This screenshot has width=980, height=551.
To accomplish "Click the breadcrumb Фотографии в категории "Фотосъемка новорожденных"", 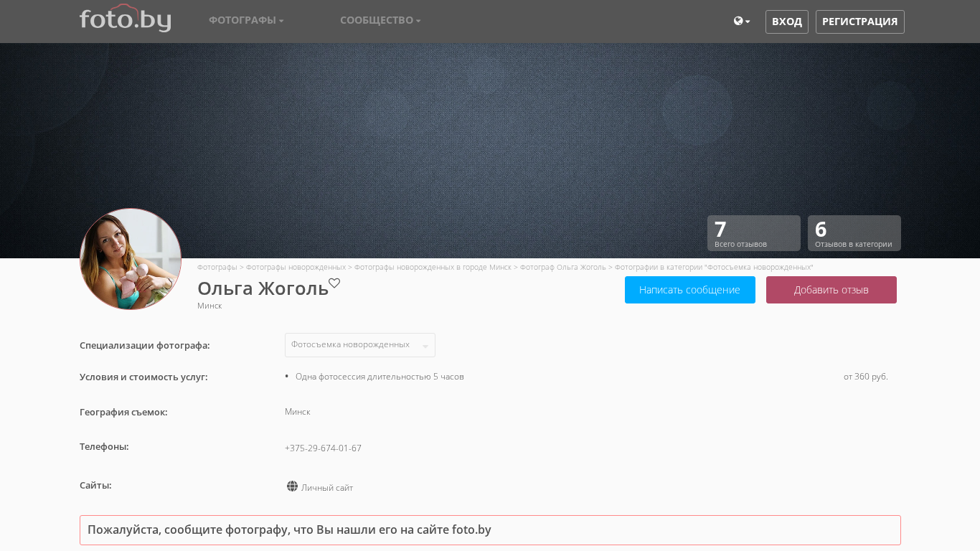I will [x=714, y=267].
